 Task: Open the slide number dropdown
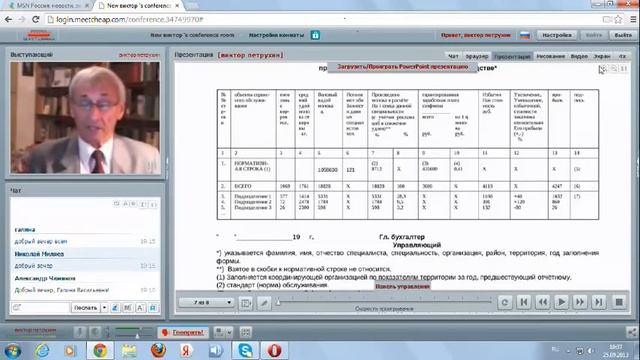click(207, 302)
